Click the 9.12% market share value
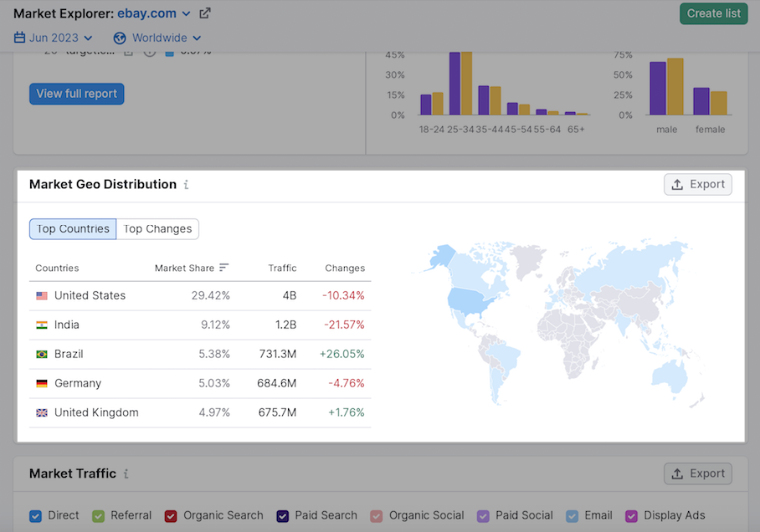The height and width of the screenshot is (532, 760). coord(215,325)
